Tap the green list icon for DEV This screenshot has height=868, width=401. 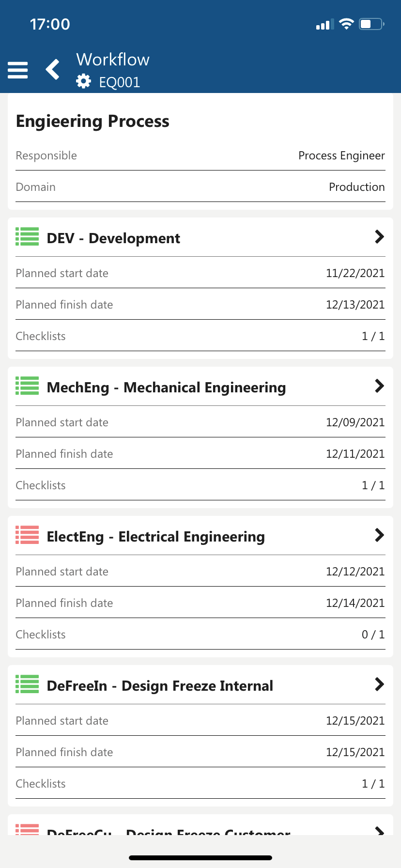[x=27, y=237]
